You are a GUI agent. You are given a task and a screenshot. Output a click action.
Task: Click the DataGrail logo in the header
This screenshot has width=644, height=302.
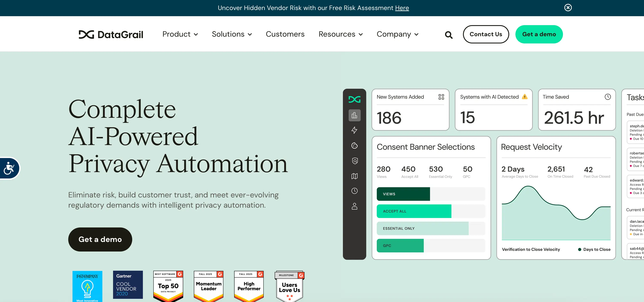tap(111, 35)
